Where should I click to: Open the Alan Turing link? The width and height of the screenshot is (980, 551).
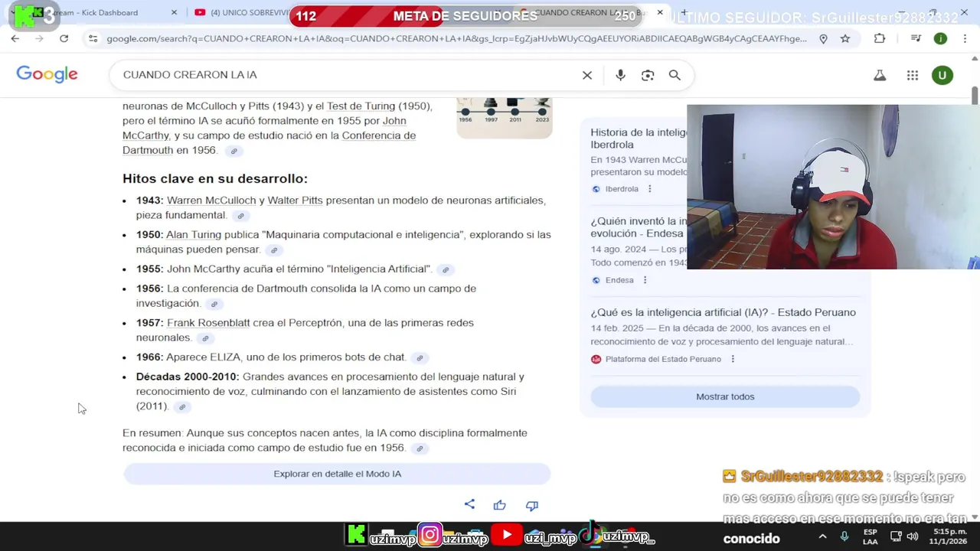tap(194, 235)
